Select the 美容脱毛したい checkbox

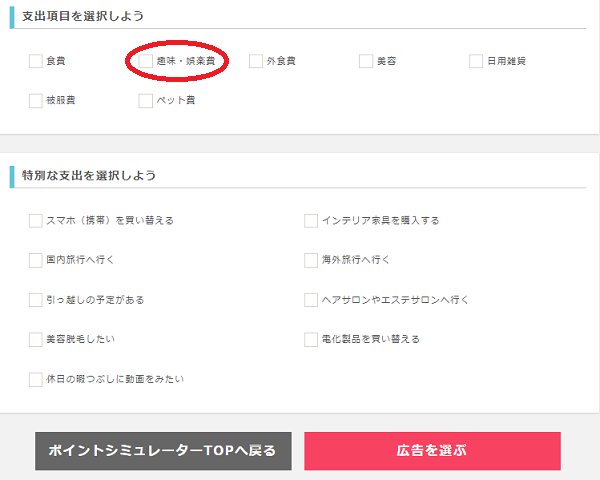pos(36,339)
